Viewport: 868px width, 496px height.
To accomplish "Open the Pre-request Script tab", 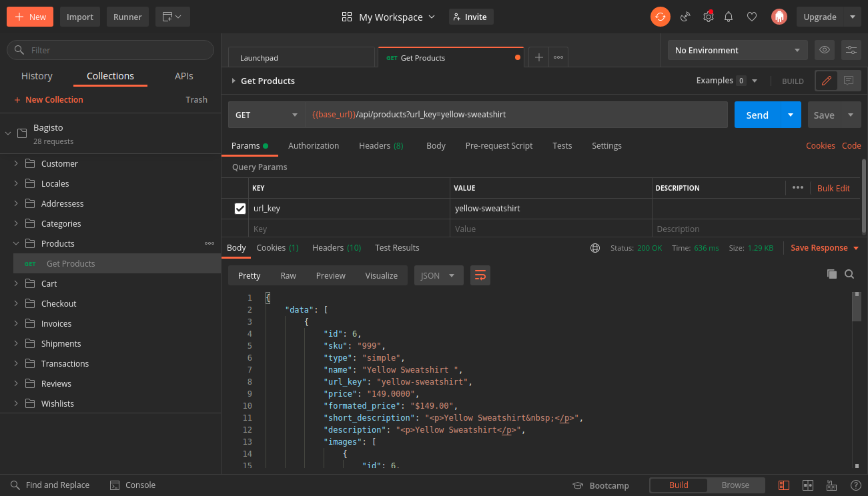I will (499, 145).
